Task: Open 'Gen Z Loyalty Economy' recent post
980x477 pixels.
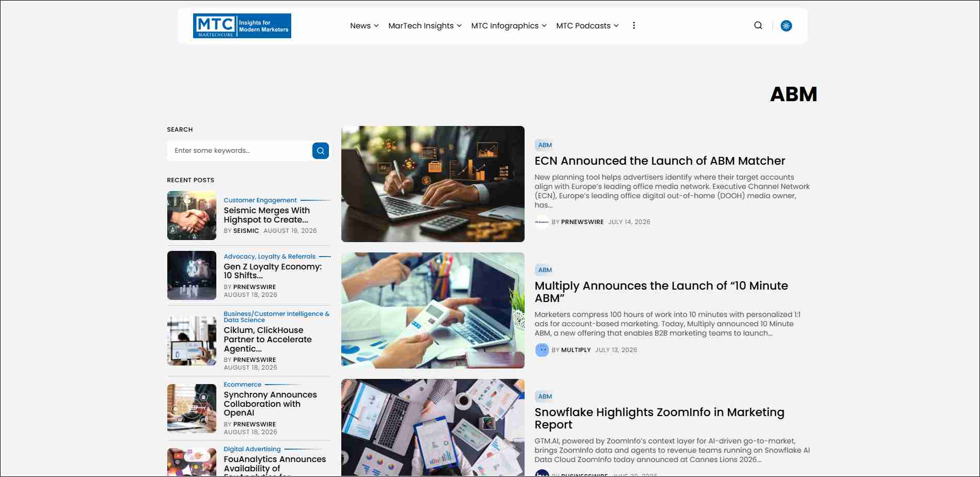Action: (x=273, y=271)
